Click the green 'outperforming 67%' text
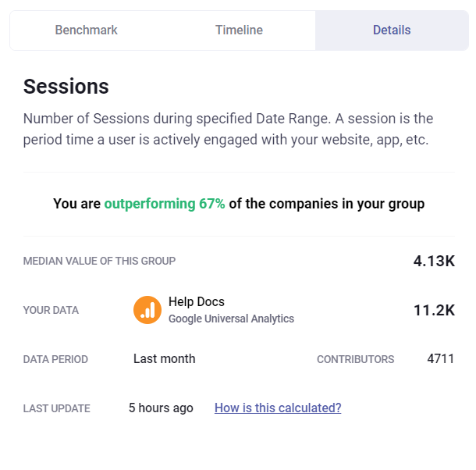Image resolution: width=476 pixels, height=470 pixels. [x=165, y=204]
